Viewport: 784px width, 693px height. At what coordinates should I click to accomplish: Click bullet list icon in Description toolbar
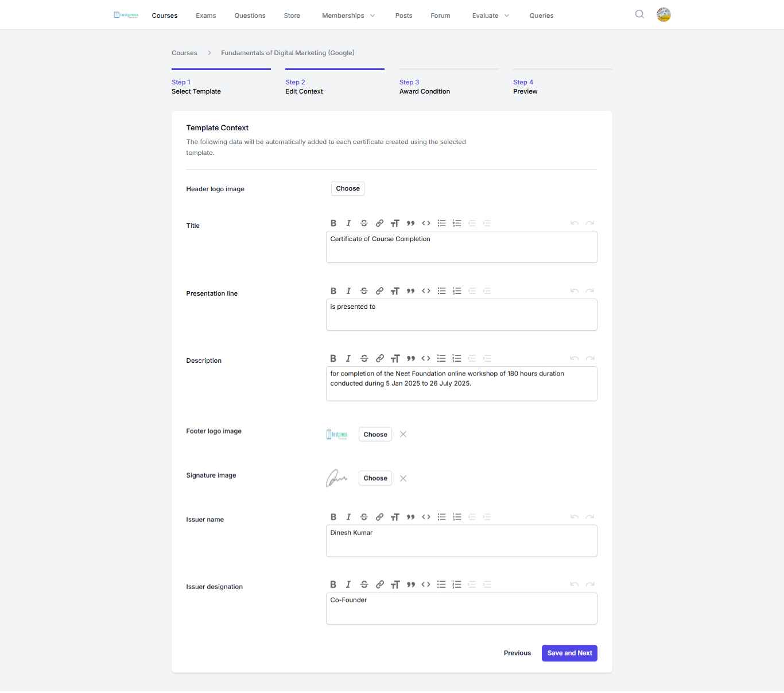(x=441, y=358)
